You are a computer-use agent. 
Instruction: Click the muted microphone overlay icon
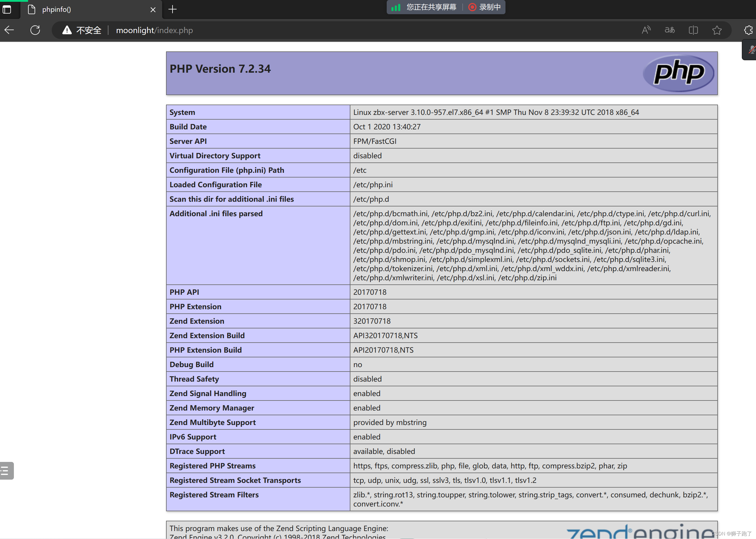(x=751, y=50)
